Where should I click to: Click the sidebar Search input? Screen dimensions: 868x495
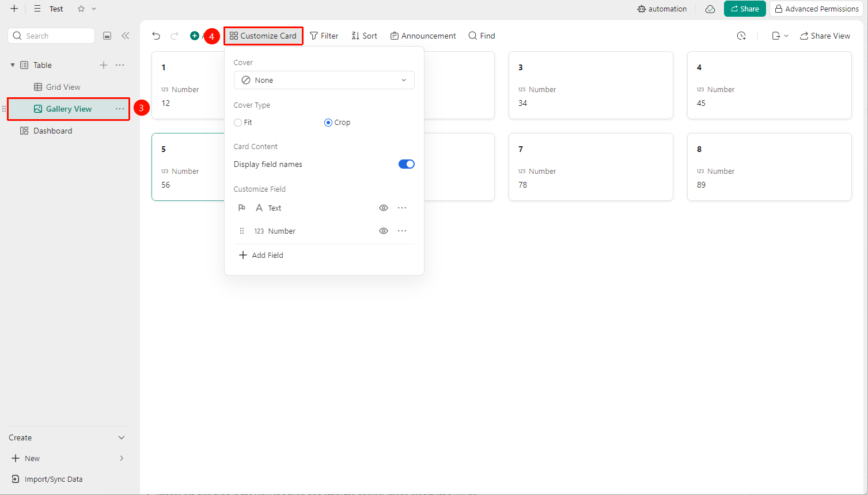pyautogui.click(x=51, y=36)
